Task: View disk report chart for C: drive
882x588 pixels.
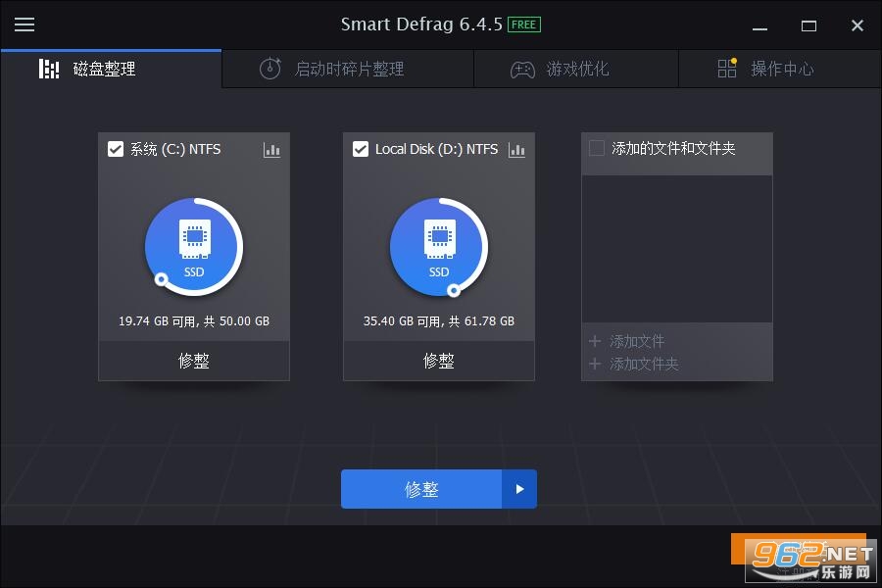Action: pyautogui.click(x=271, y=150)
